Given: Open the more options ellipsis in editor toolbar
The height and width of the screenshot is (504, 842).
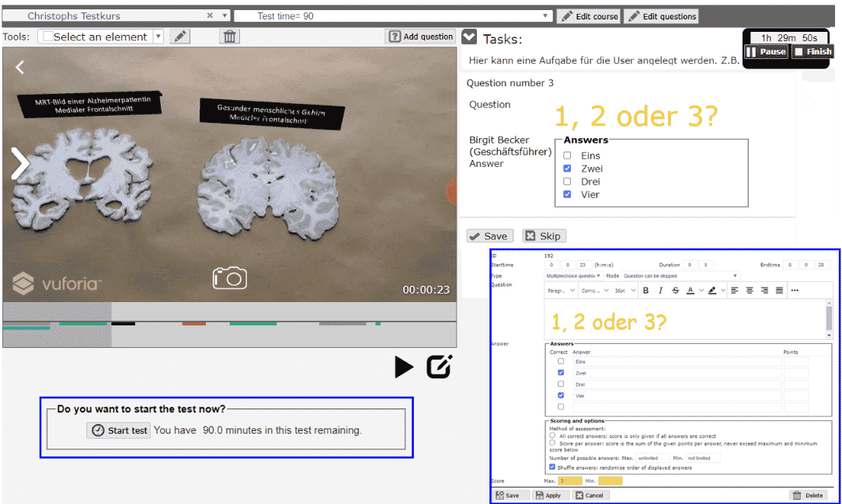Looking at the screenshot, I should (795, 290).
